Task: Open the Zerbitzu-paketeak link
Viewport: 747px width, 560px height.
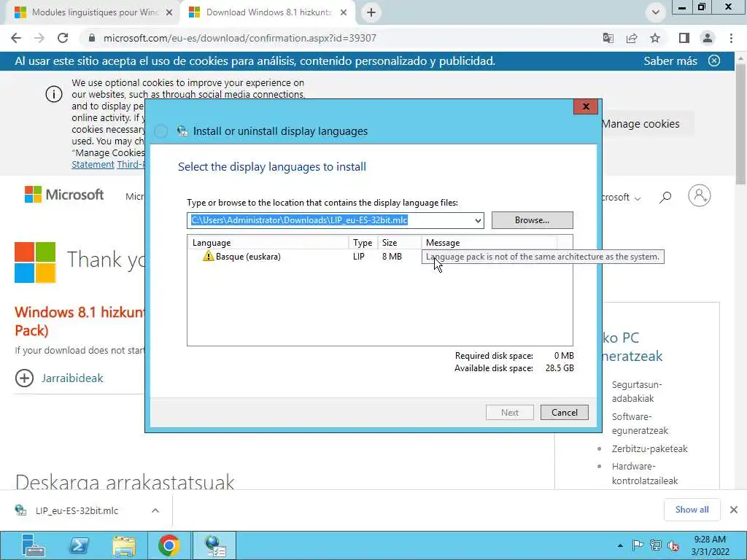Action: (x=649, y=448)
